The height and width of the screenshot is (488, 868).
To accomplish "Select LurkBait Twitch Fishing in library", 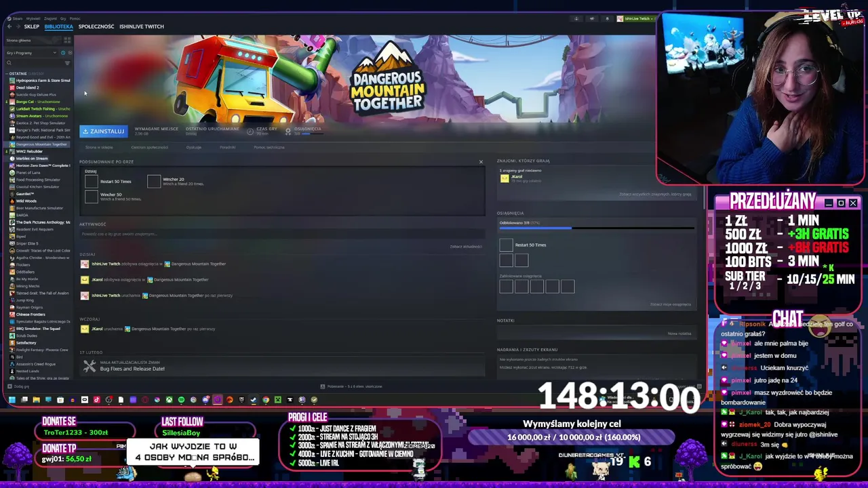I will pos(39,108).
